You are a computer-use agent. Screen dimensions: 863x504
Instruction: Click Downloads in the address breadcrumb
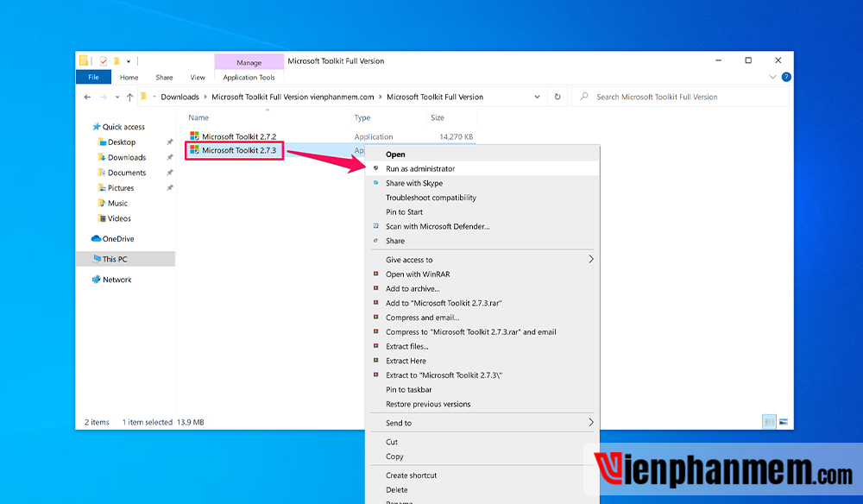[x=180, y=97]
